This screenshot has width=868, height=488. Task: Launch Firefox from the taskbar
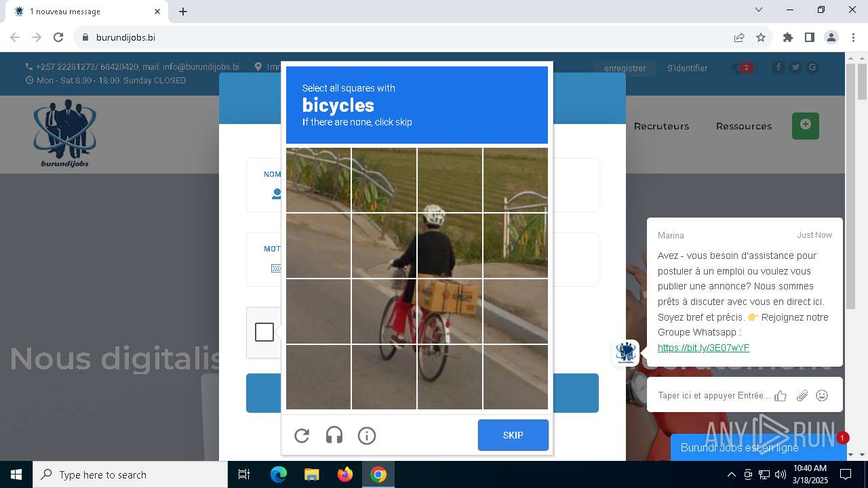[x=345, y=474]
